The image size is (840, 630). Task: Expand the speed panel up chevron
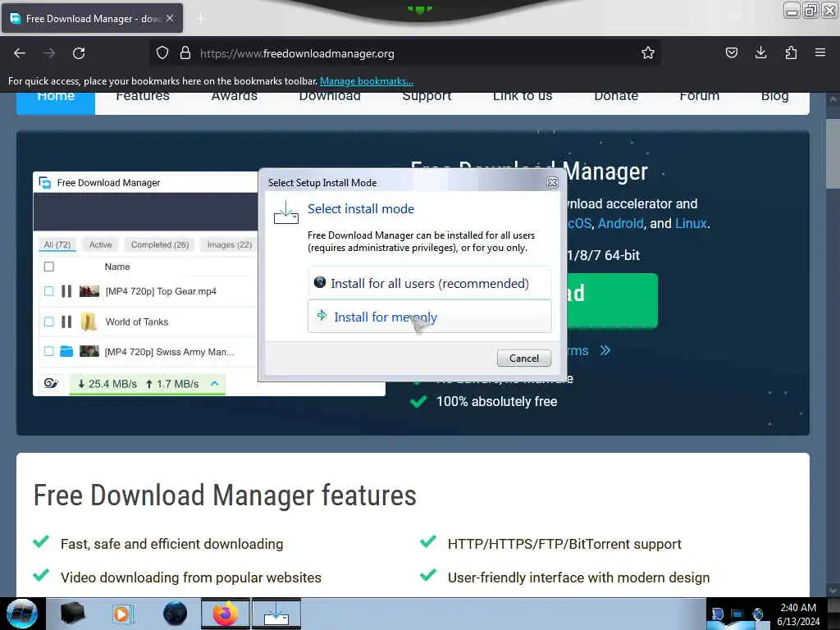click(214, 384)
